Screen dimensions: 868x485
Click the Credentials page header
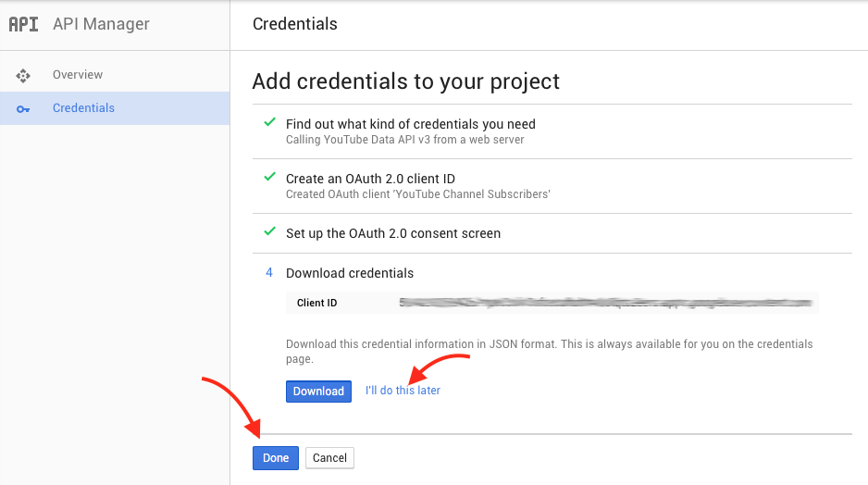294,24
